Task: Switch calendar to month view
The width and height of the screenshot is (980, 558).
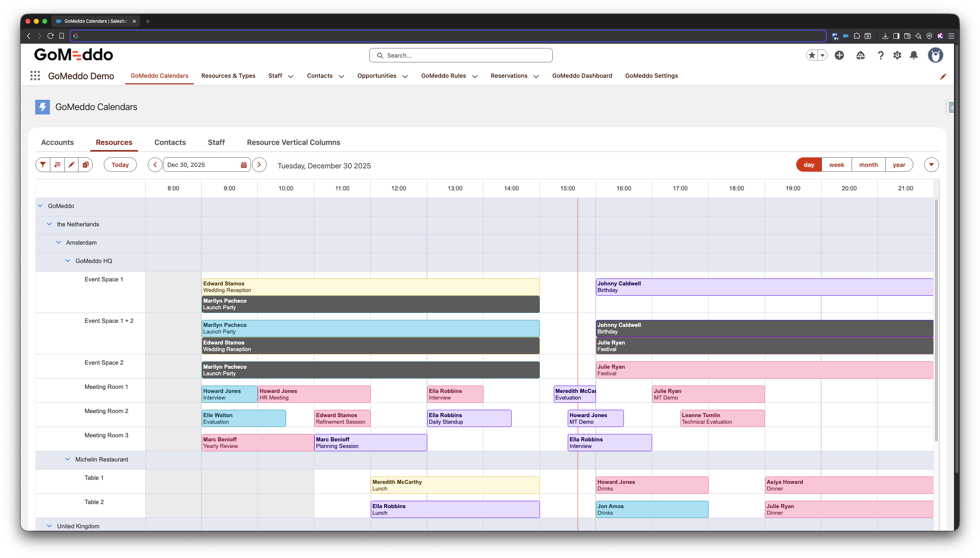Action: click(x=868, y=165)
